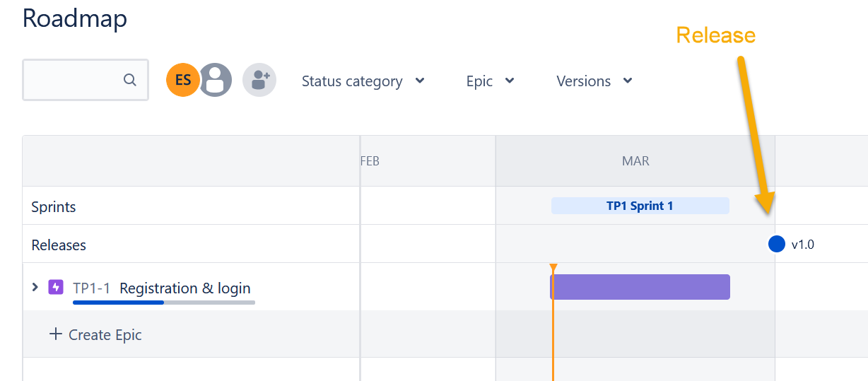
Task: Click the TP1 Sprint 1 bar
Action: tap(640, 206)
